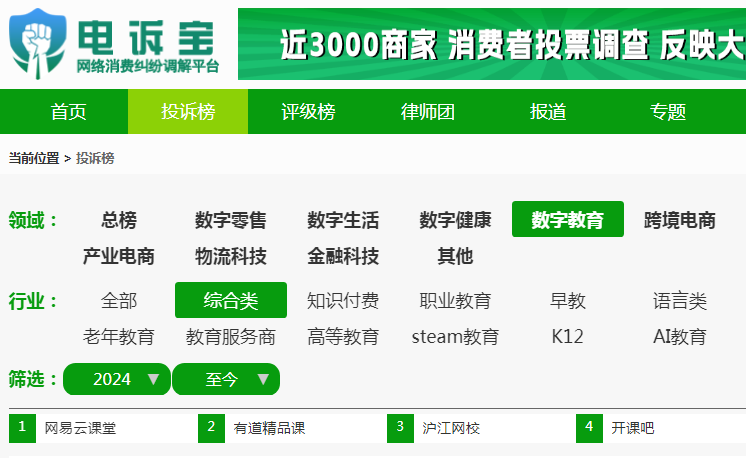Image resolution: width=746 pixels, height=458 pixels.
Task: Choose 数字零售 under 领域
Action: pos(231,220)
